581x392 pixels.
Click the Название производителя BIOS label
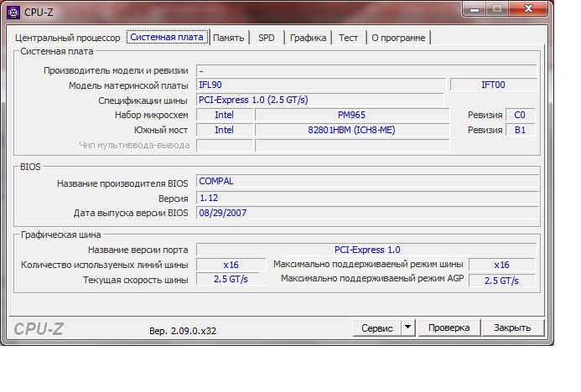pyautogui.click(x=122, y=183)
